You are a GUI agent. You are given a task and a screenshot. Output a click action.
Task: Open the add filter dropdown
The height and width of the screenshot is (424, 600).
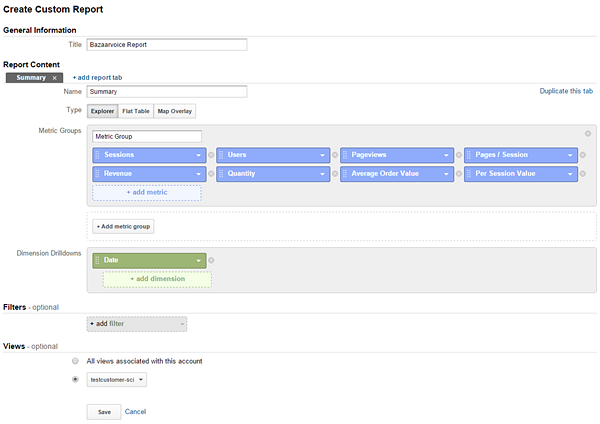point(137,324)
